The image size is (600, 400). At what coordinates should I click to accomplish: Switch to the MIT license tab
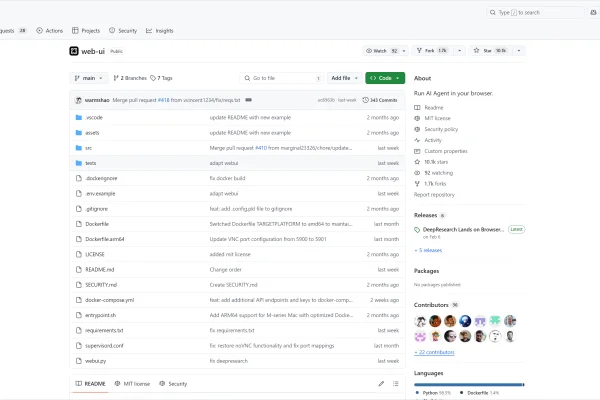coord(132,384)
